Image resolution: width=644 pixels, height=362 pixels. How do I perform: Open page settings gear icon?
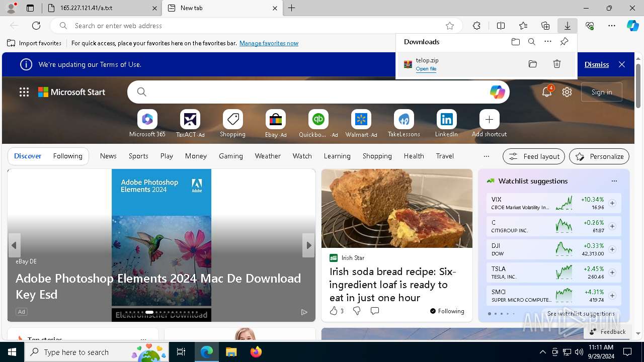point(567,92)
